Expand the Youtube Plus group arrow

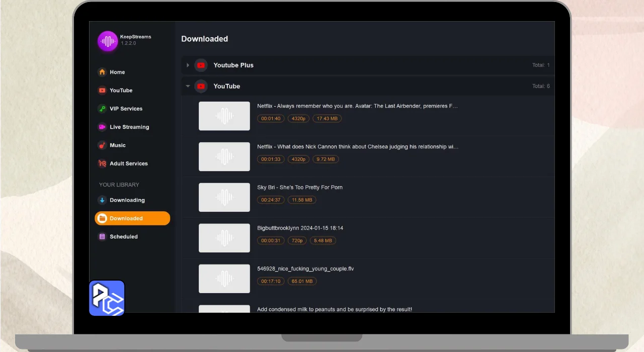coord(188,65)
